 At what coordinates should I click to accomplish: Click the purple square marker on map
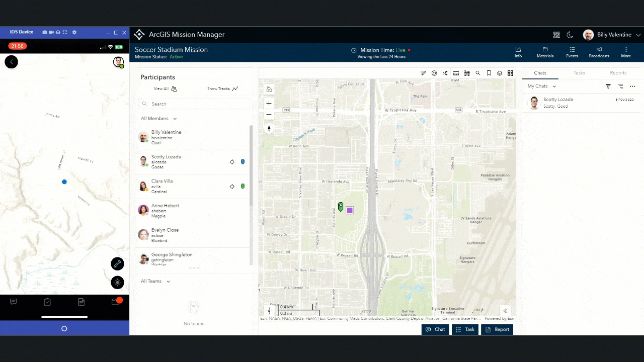click(x=350, y=210)
